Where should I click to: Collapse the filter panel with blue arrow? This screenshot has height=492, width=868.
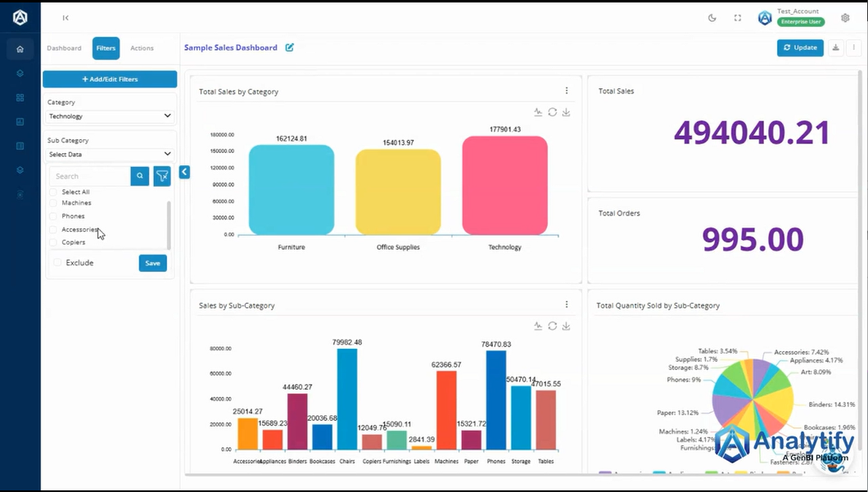(x=184, y=172)
